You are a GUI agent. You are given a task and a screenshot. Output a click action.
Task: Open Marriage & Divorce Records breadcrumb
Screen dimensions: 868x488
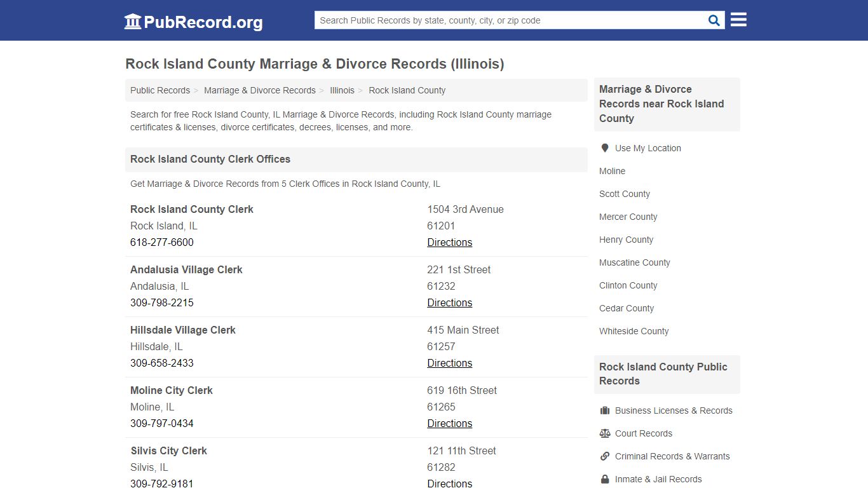[x=260, y=90]
